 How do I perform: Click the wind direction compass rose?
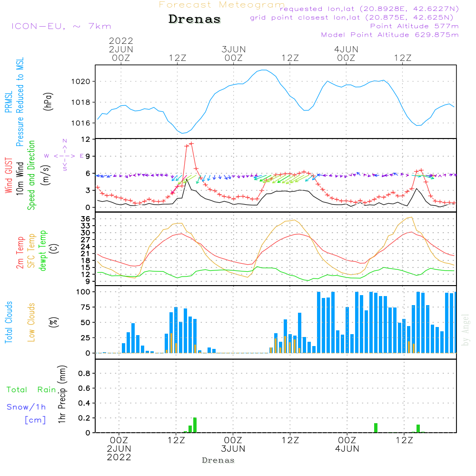[65, 156]
